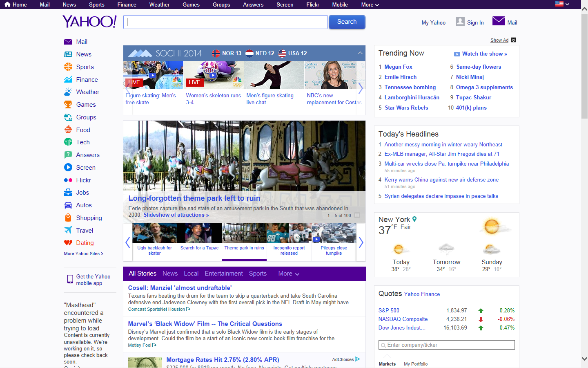This screenshot has height=368, width=588.
Task: Open the Shopping bag icon in the sidebar
Action: (68, 218)
